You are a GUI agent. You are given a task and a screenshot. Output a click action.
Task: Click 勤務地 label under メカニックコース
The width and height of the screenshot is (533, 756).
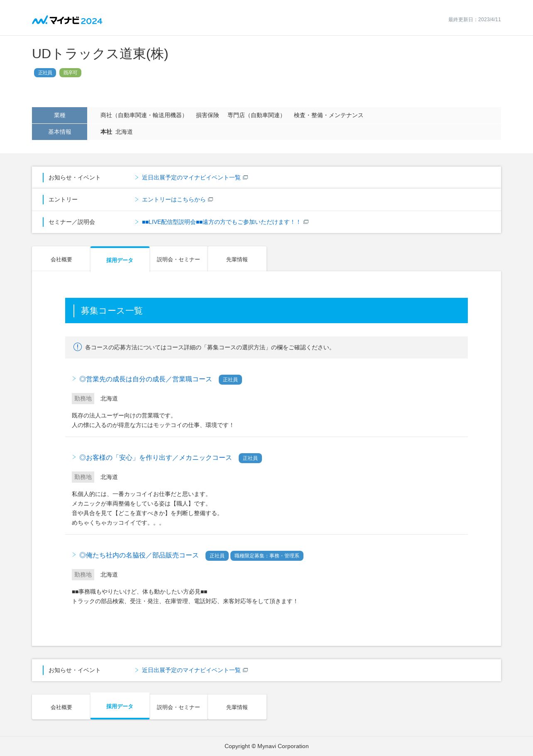click(x=83, y=477)
